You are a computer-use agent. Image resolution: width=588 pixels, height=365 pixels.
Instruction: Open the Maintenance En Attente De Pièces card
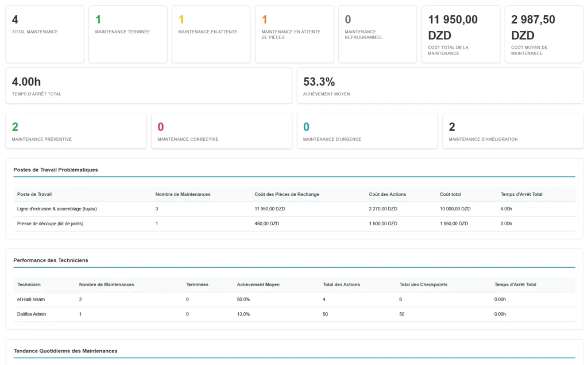293,33
